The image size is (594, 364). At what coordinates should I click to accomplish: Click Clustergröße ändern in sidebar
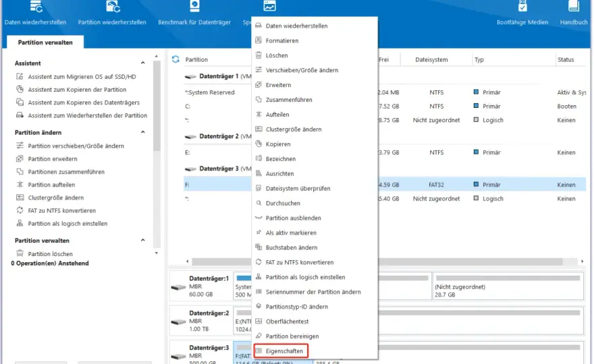50,198
